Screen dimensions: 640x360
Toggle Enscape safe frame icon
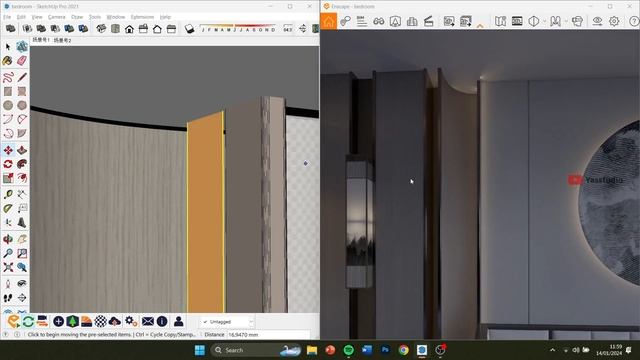[517, 21]
